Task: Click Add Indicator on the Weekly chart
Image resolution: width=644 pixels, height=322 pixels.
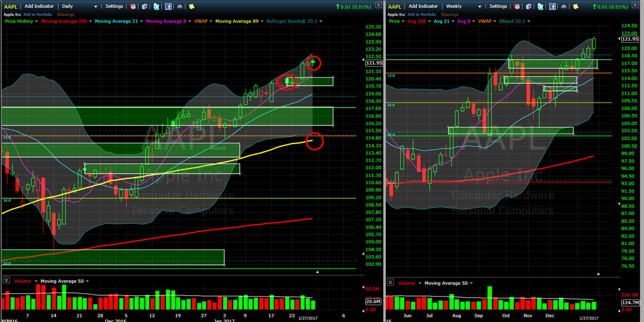Action: 423,6
